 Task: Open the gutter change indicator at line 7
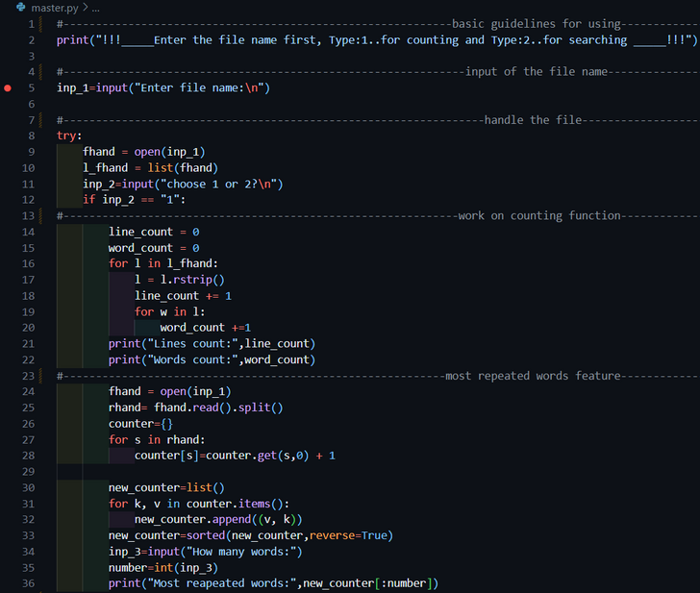pos(39,120)
